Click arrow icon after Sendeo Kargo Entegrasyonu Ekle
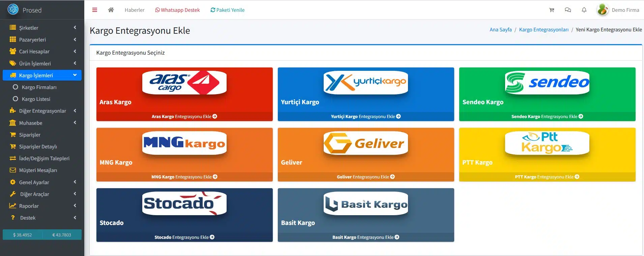Viewport: 644px width, 256px height. tap(581, 116)
